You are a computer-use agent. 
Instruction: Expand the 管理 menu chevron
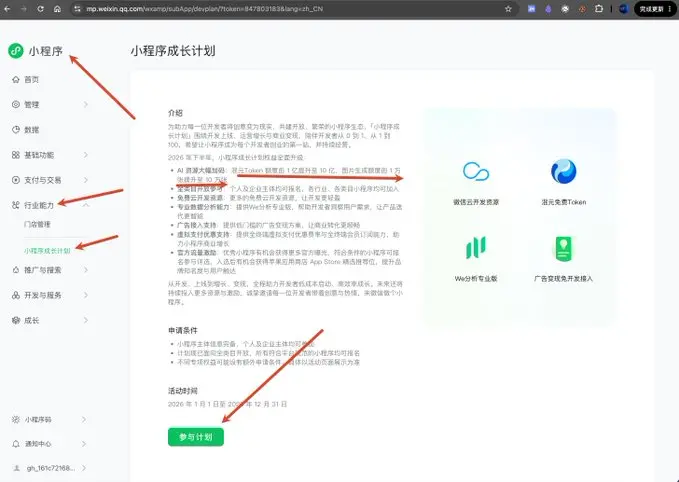pyautogui.click(x=85, y=104)
